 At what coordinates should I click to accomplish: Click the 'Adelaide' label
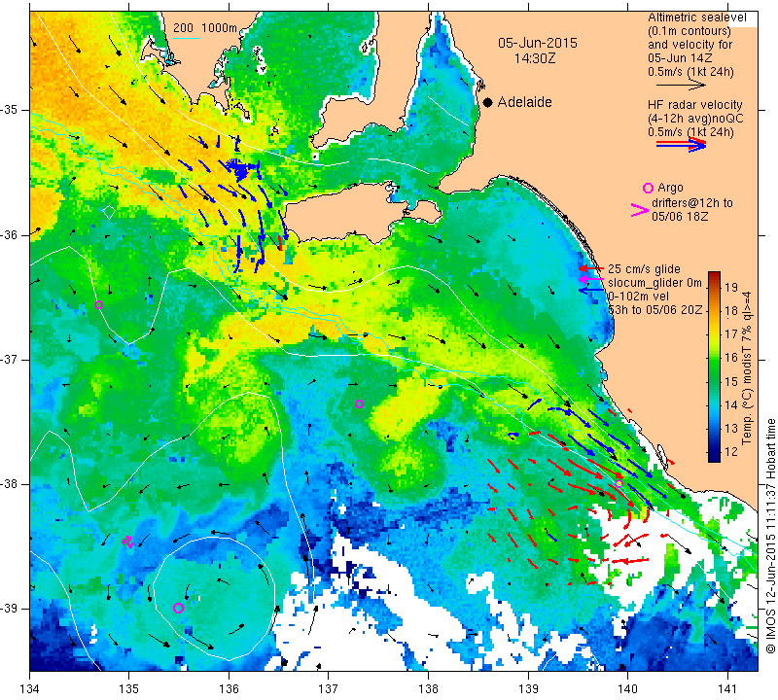pyautogui.click(x=524, y=102)
